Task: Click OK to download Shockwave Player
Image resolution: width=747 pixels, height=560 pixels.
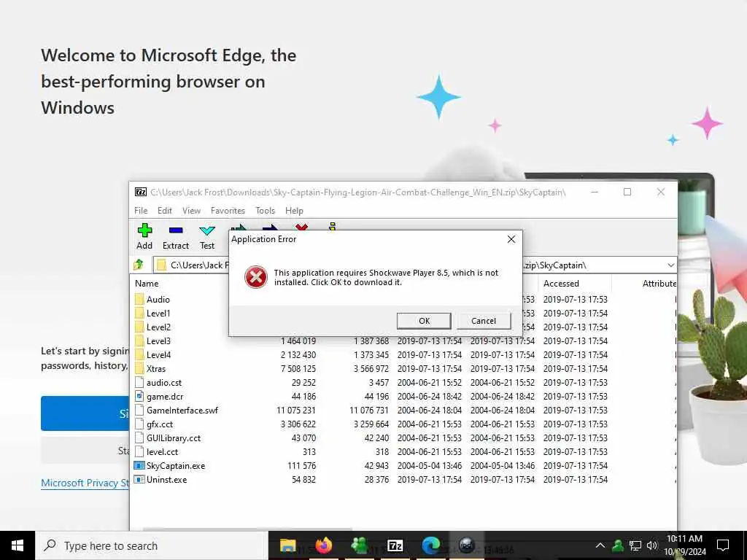Action: 424,321
